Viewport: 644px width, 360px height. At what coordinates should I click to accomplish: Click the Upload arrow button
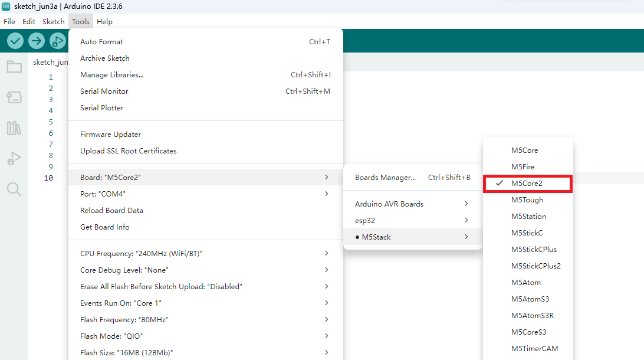tap(37, 41)
